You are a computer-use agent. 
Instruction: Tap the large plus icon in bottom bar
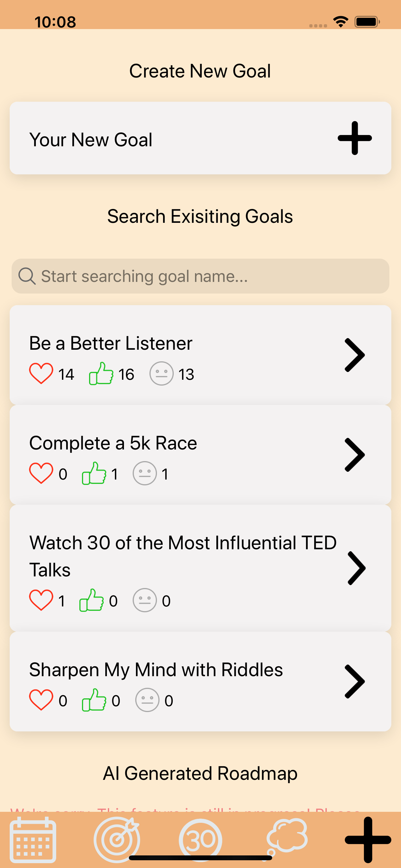tap(368, 839)
